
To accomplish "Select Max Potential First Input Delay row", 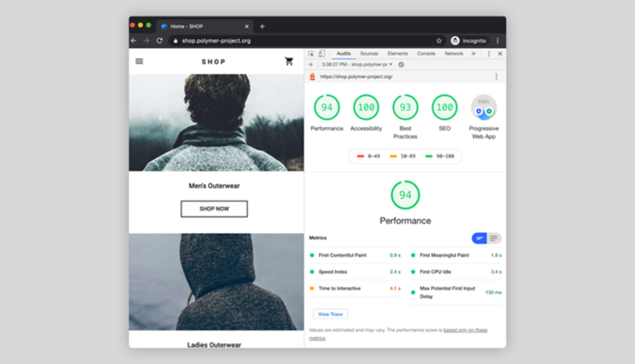I will click(x=456, y=293).
